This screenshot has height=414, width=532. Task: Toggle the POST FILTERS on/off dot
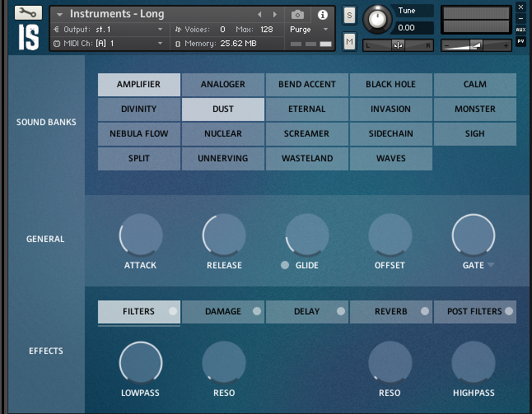click(x=509, y=311)
